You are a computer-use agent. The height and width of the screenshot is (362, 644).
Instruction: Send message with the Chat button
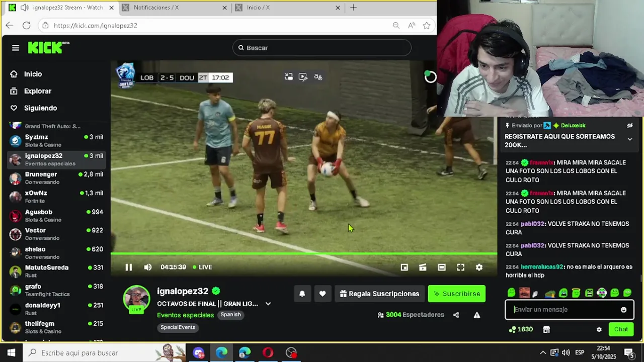[621, 329]
